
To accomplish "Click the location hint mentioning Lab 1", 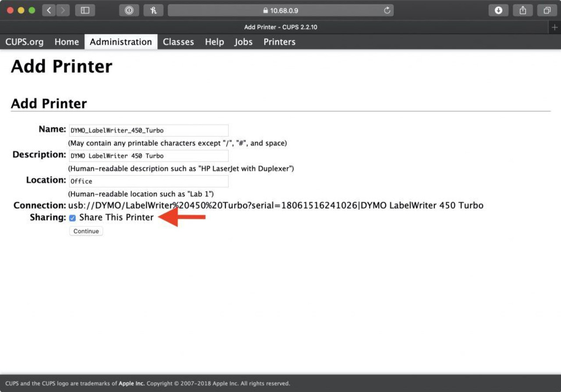I will click(x=141, y=194).
